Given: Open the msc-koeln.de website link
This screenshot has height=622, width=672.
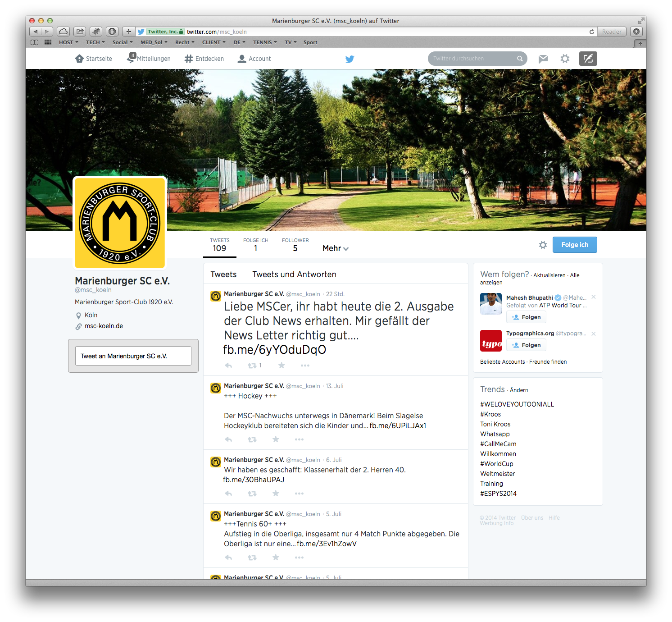Looking at the screenshot, I should pos(104,326).
